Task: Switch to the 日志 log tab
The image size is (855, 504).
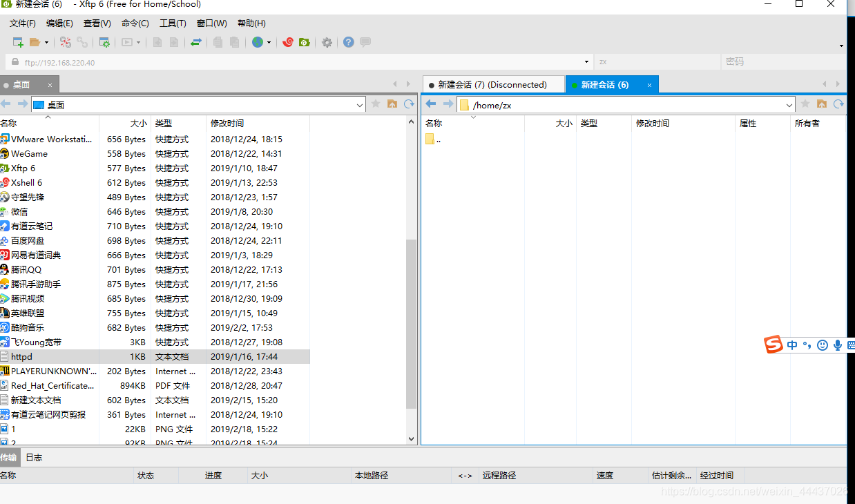Action: pyautogui.click(x=34, y=457)
